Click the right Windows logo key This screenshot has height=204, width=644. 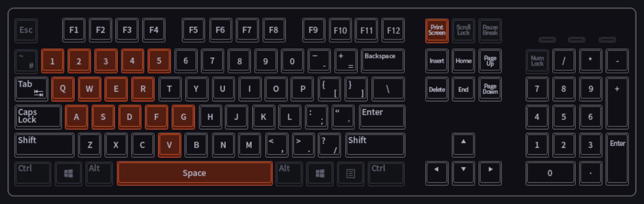pos(320,173)
